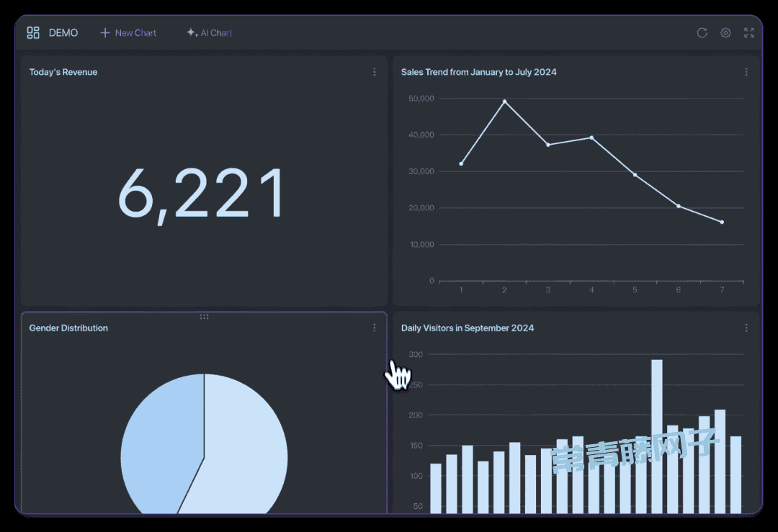Click the drag handle on Gender Distribution card

(204, 316)
